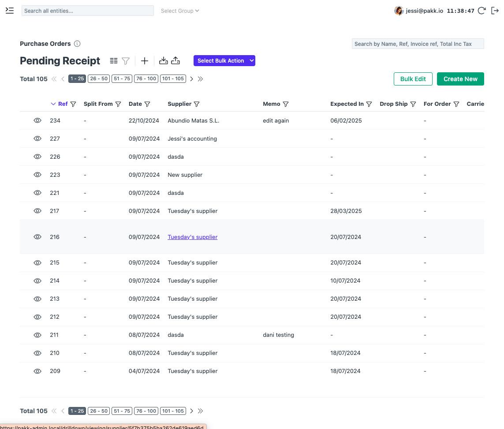Click the export upload icon in the toolbar

(175, 61)
